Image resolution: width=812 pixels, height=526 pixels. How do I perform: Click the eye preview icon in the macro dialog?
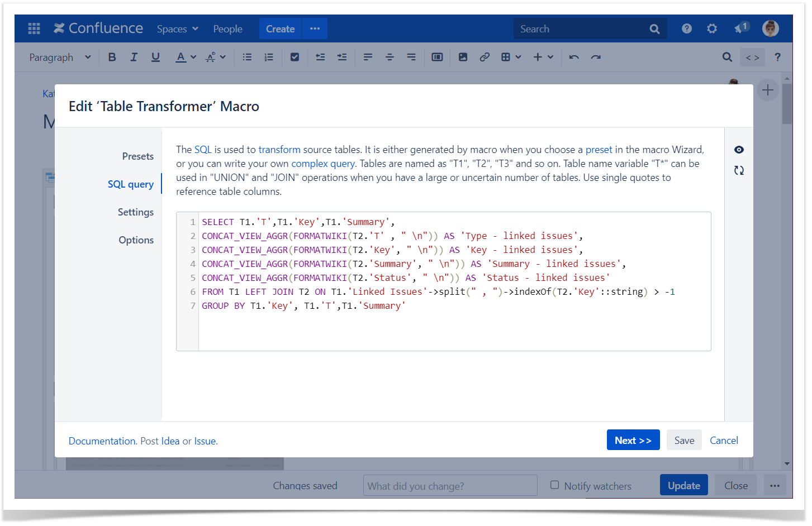pos(739,150)
